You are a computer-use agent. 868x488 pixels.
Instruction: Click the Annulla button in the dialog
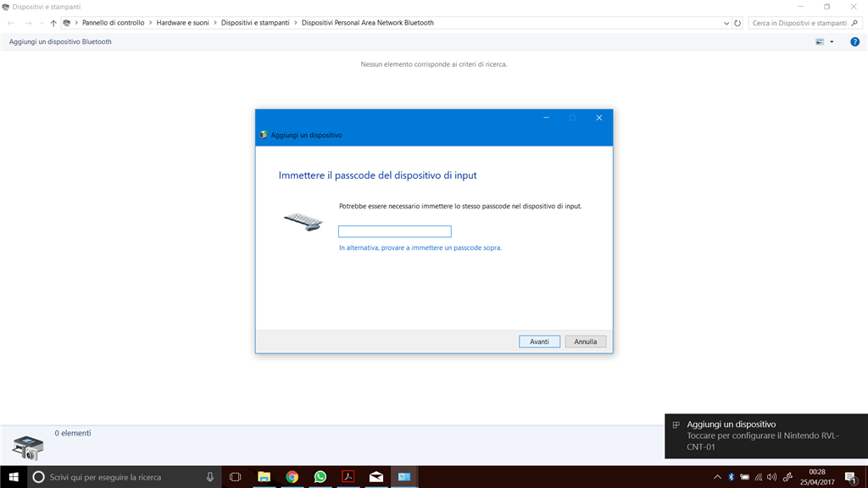(x=585, y=341)
